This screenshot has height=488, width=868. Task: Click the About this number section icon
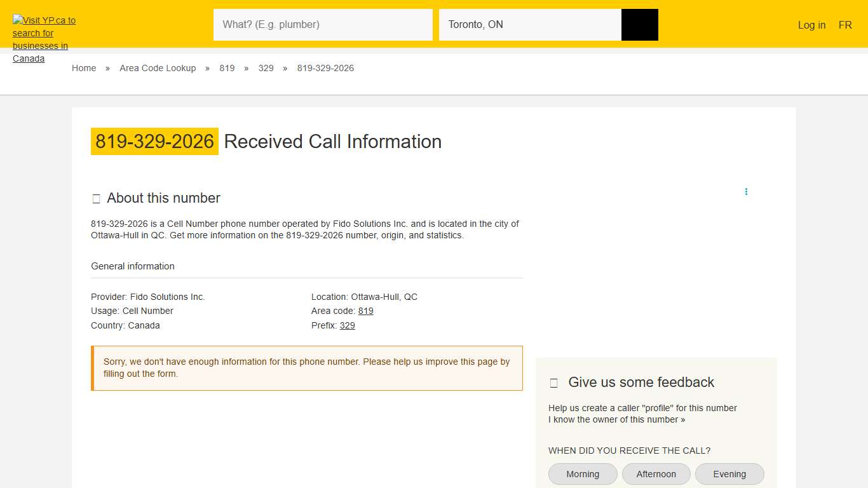point(96,198)
